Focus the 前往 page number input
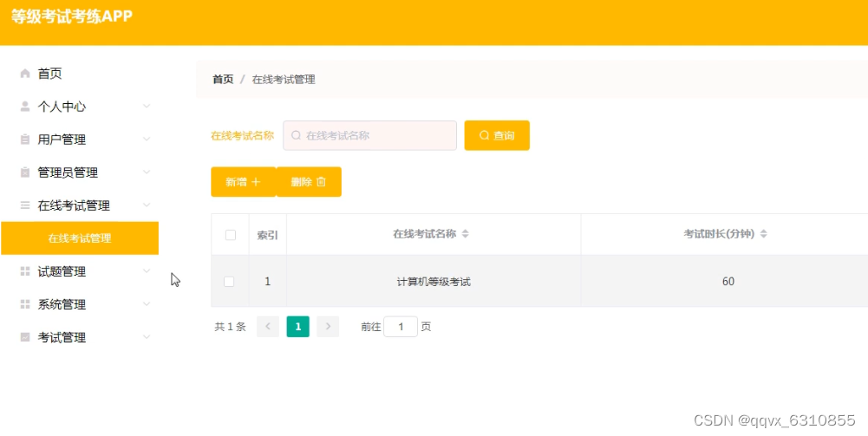The height and width of the screenshot is (436, 868). pyautogui.click(x=401, y=327)
